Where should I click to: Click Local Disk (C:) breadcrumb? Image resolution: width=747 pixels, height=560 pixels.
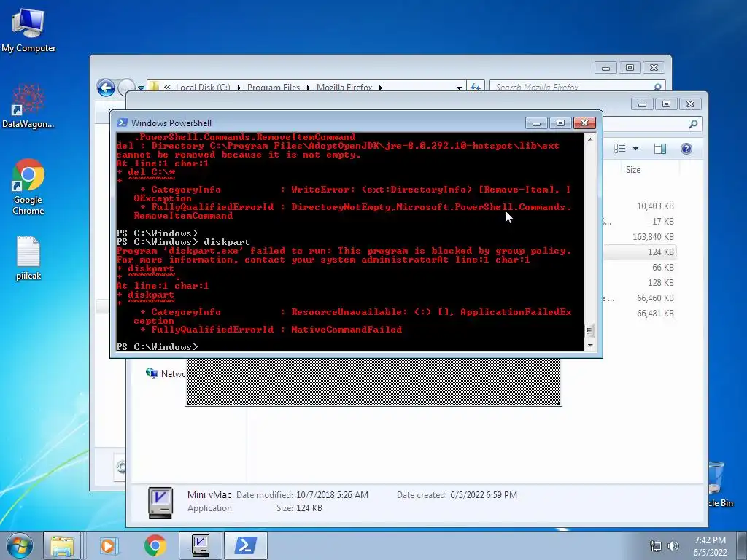pos(203,87)
